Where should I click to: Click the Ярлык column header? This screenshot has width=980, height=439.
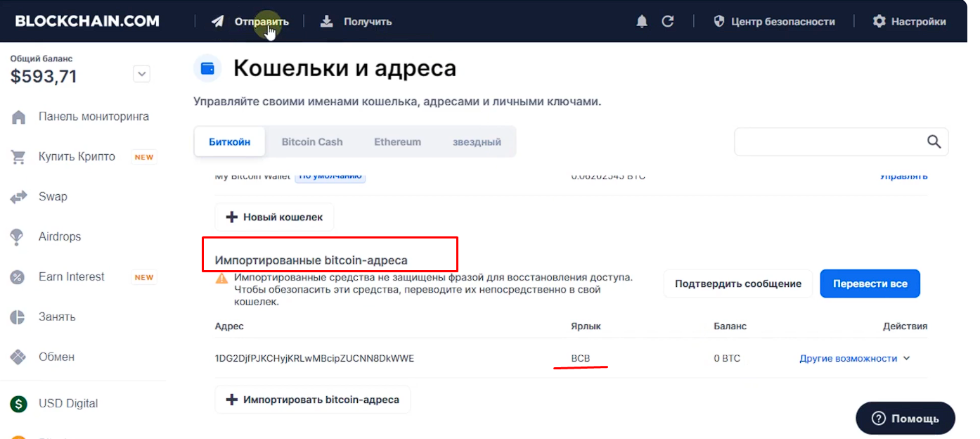click(586, 326)
